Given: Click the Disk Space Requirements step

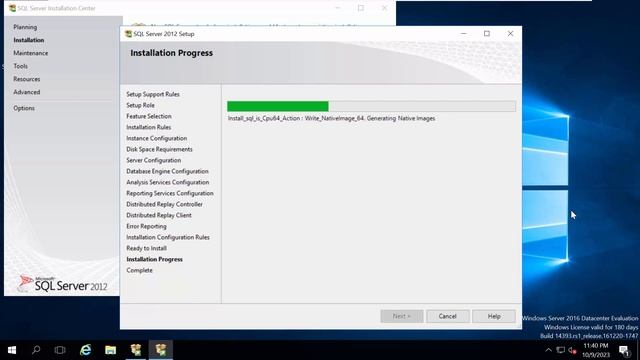Looking at the screenshot, I should click(x=159, y=149).
